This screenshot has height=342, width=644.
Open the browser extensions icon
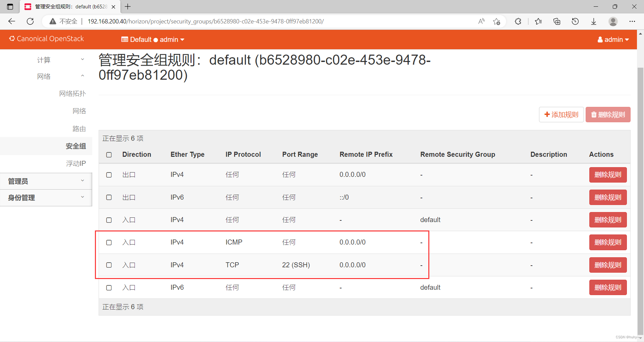(x=518, y=21)
